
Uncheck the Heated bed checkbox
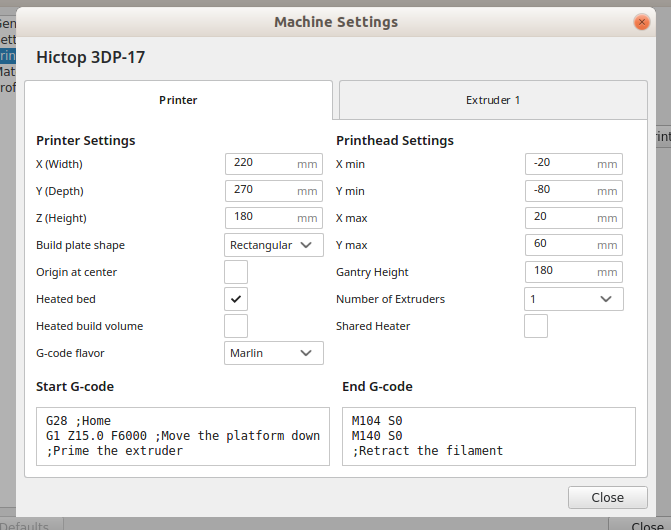pos(236,299)
